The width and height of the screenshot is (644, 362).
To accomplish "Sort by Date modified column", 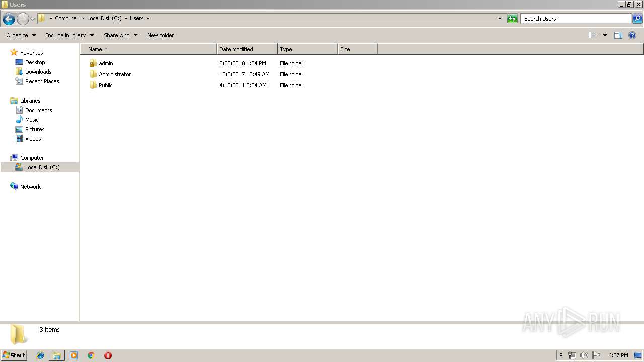I will pyautogui.click(x=247, y=49).
